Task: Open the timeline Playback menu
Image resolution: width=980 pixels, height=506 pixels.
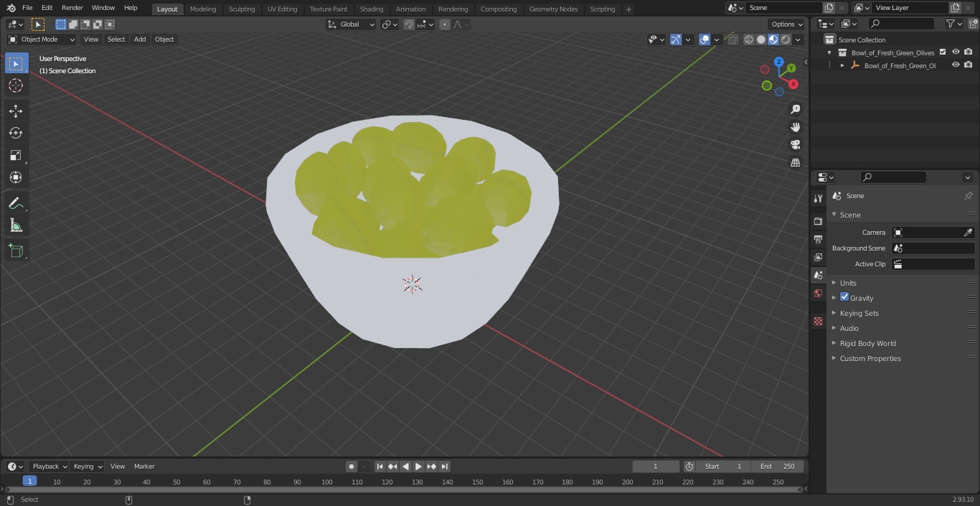Action: (49, 467)
